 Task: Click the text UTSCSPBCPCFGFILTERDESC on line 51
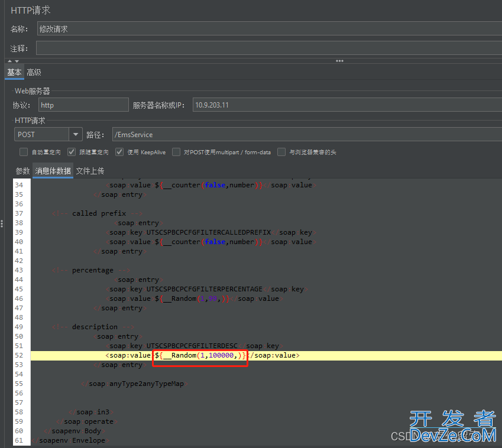[x=192, y=346]
